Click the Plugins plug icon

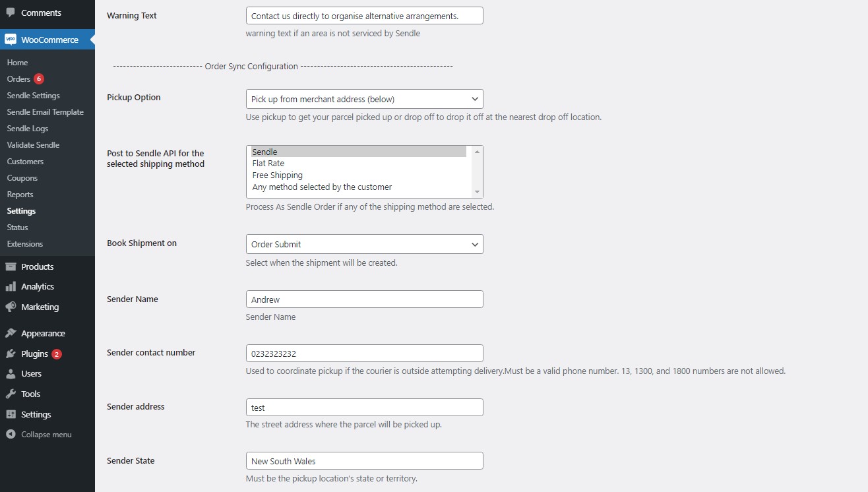pyautogui.click(x=11, y=354)
